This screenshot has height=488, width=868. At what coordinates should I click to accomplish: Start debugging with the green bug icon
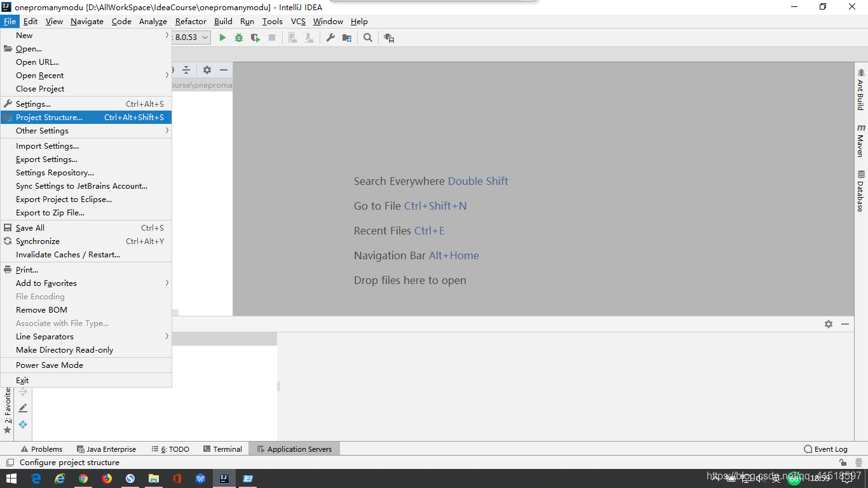point(239,37)
